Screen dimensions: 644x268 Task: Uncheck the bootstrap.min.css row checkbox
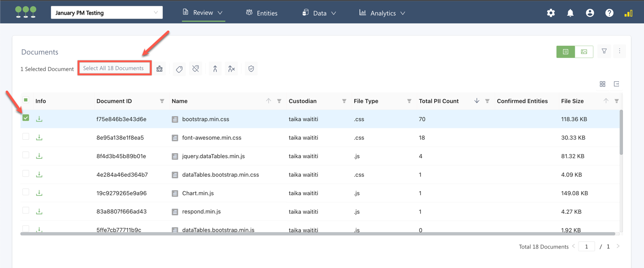[x=26, y=118]
